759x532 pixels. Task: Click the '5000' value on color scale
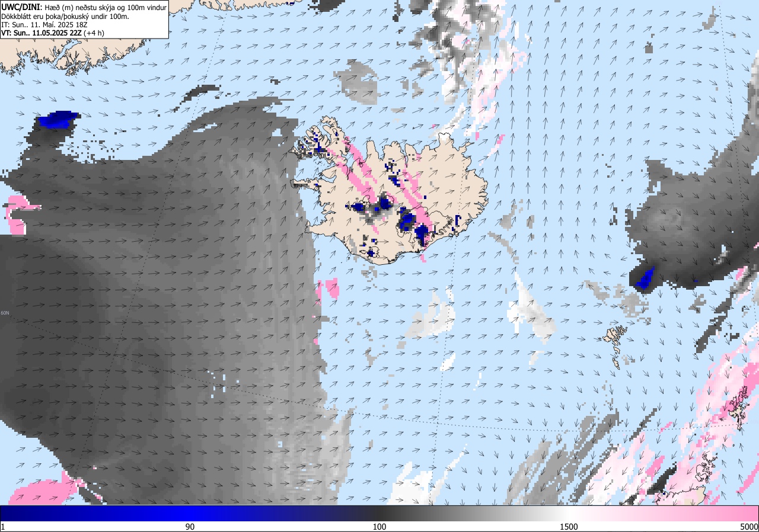(748, 527)
